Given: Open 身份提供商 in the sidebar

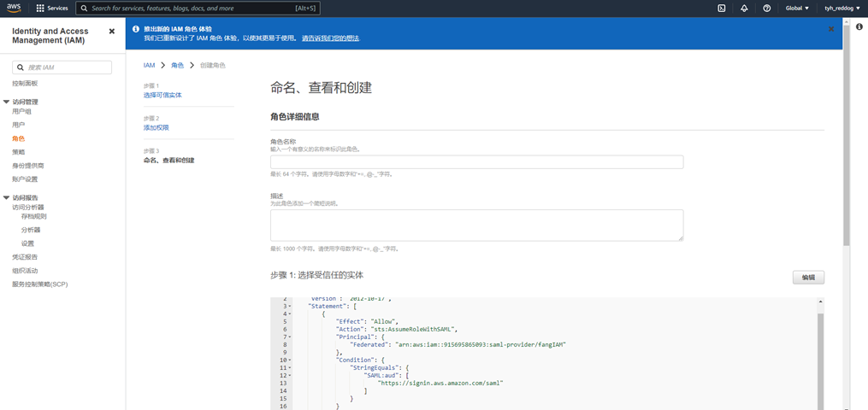Looking at the screenshot, I should (28, 166).
